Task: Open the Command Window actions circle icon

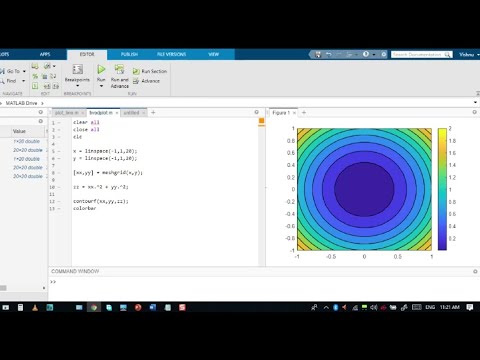Action: pyautogui.click(x=475, y=272)
